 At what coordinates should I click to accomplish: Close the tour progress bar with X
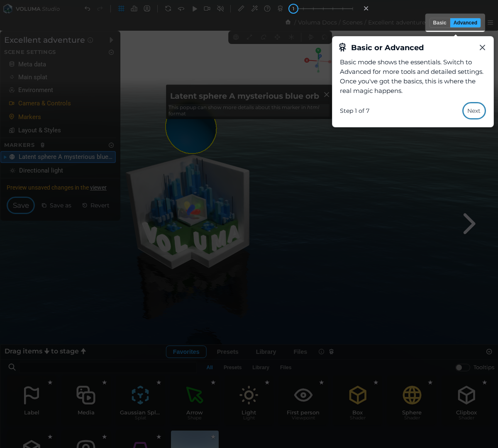click(x=366, y=8)
